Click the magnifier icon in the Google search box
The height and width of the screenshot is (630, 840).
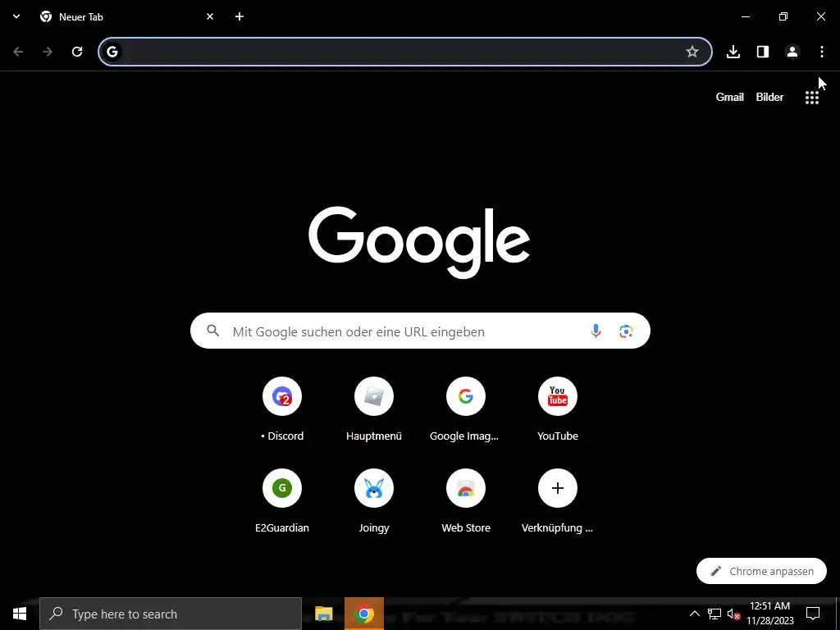tap(213, 331)
